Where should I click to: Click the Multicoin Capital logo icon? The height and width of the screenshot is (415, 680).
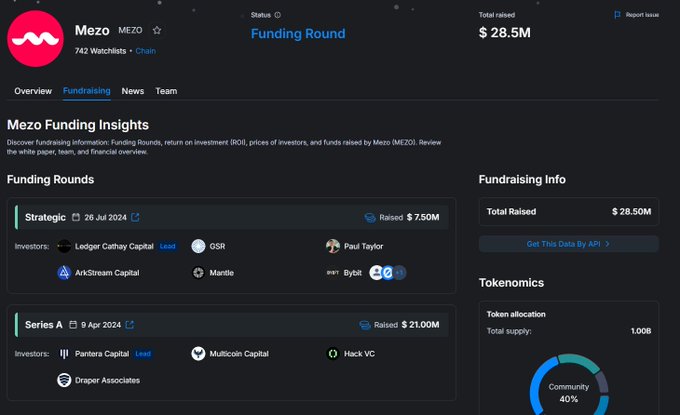199,354
